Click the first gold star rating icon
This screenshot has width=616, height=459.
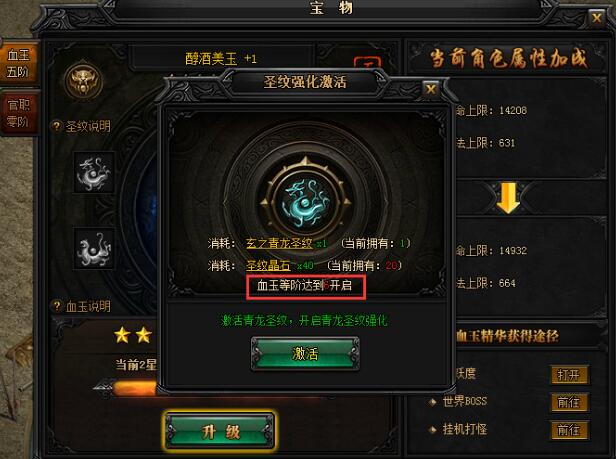click(122, 335)
